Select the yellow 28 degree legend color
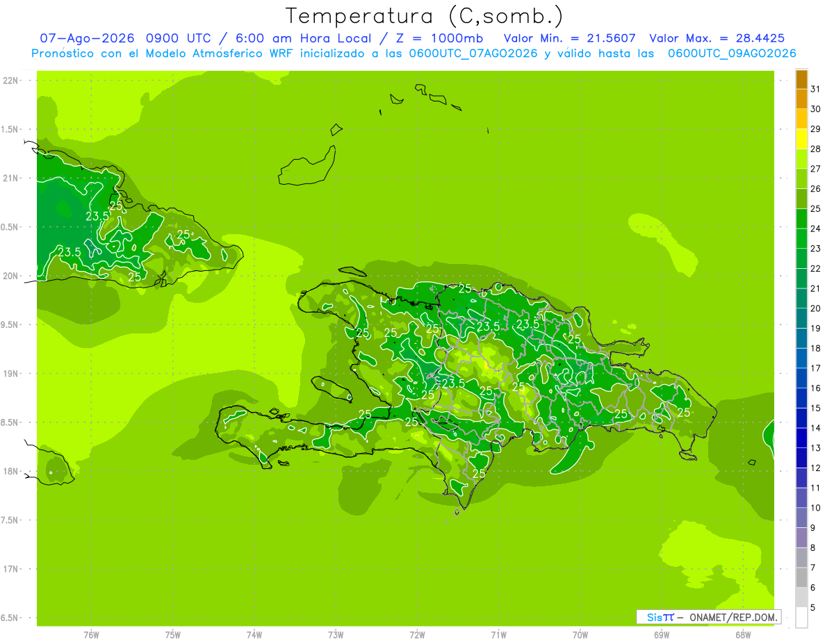Image resolution: width=834 pixels, height=644 pixels. click(801, 139)
